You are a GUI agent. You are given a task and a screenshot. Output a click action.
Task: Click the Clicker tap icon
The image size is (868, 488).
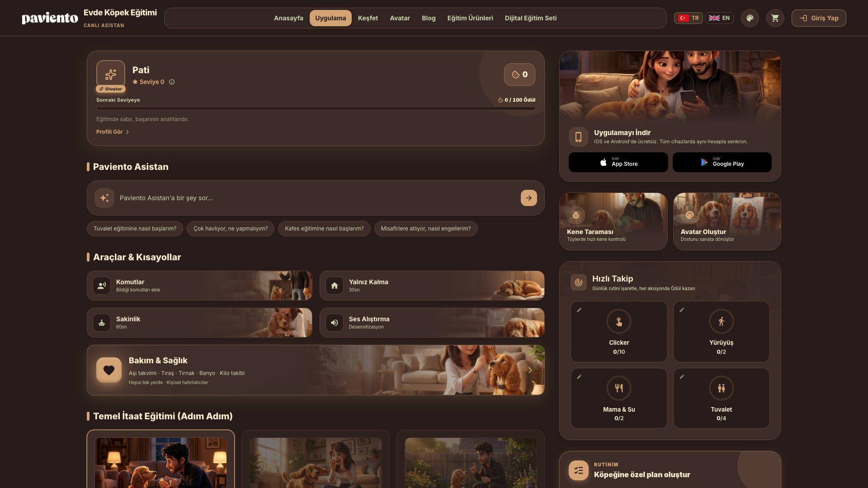[619, 321]
